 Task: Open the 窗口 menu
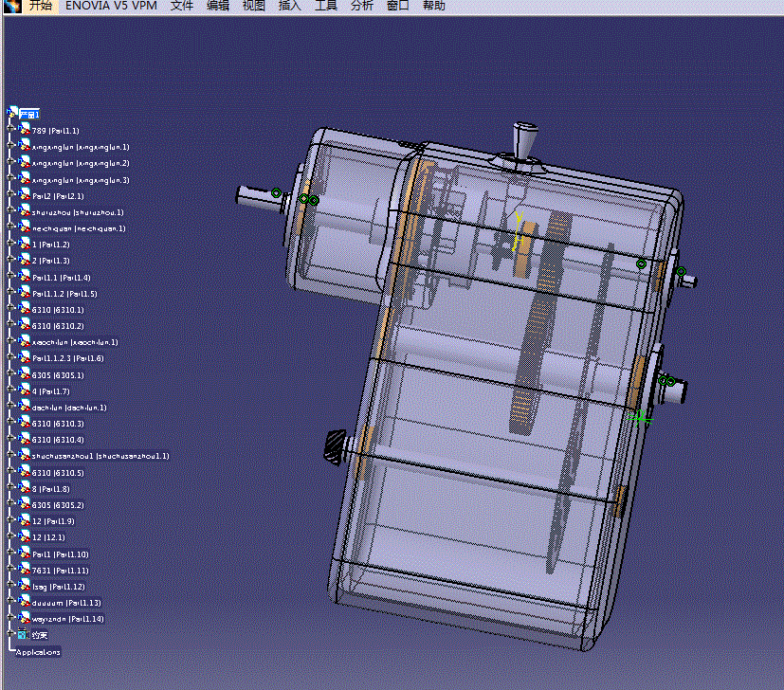397,6
